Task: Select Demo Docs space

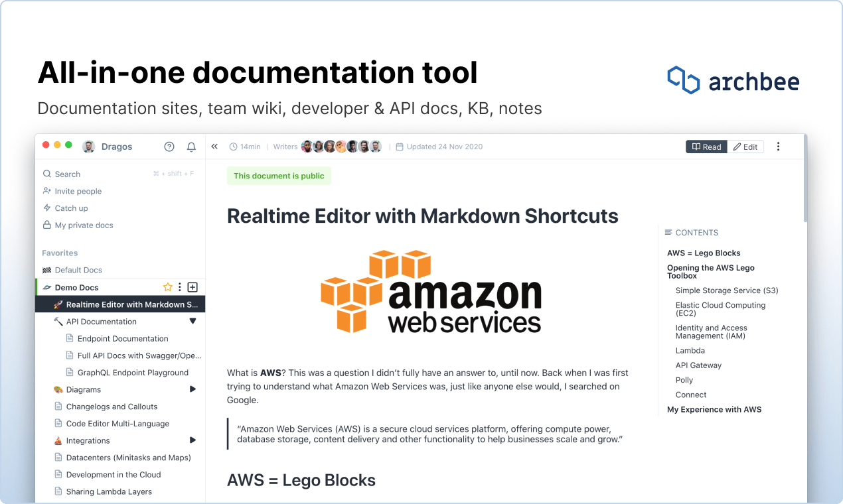Action: [76, 288]
